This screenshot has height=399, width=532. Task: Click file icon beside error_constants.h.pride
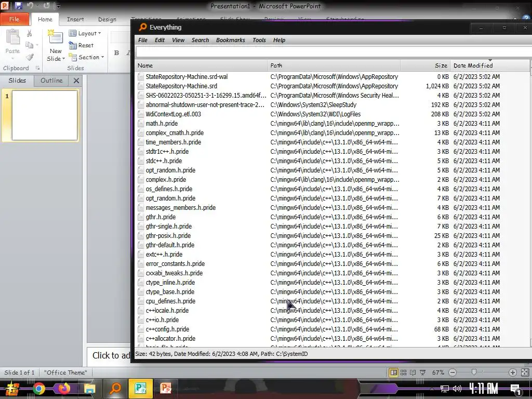pos(141,263)
